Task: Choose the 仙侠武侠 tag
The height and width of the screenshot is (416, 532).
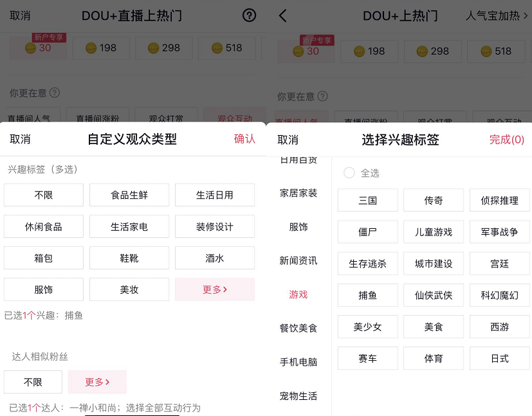Action: point(434,295)
